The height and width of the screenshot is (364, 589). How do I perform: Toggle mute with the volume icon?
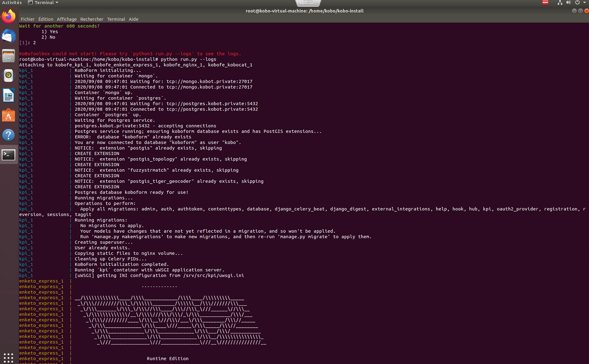pos(569,3)
